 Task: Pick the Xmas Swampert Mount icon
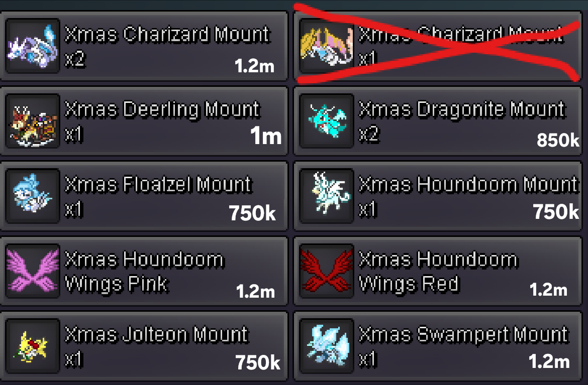327,346
